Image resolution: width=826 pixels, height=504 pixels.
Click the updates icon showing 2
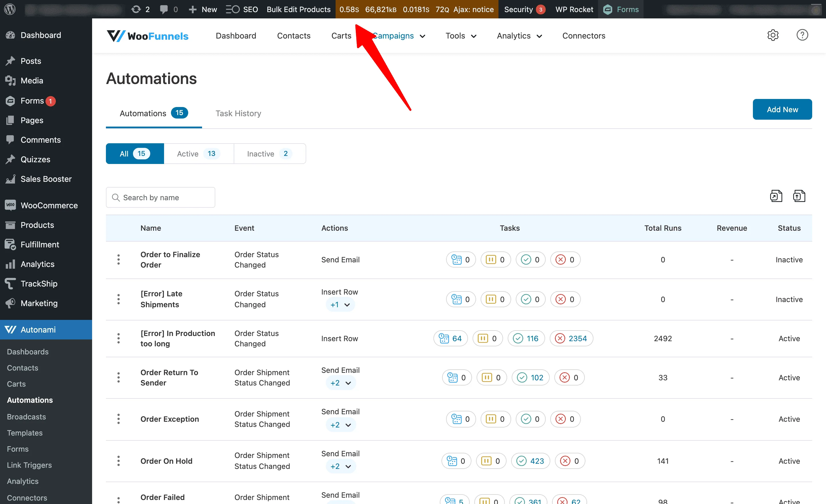tap(140, 9)
